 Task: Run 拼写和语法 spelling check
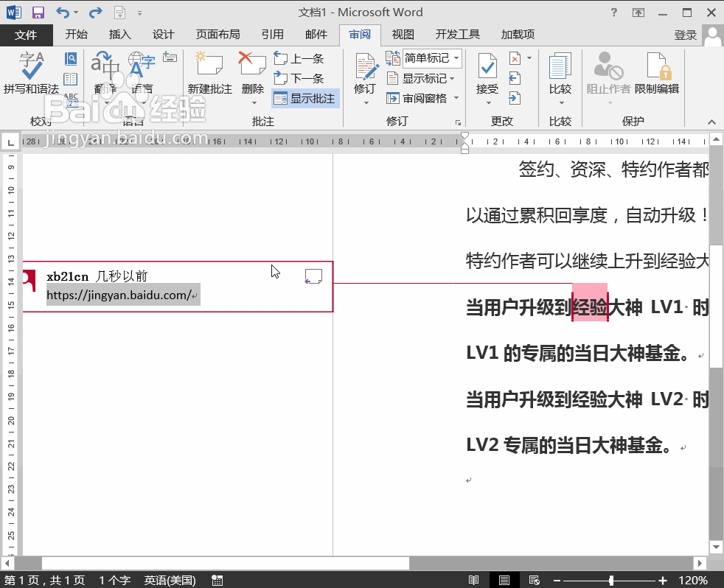(x=31, y=72)
